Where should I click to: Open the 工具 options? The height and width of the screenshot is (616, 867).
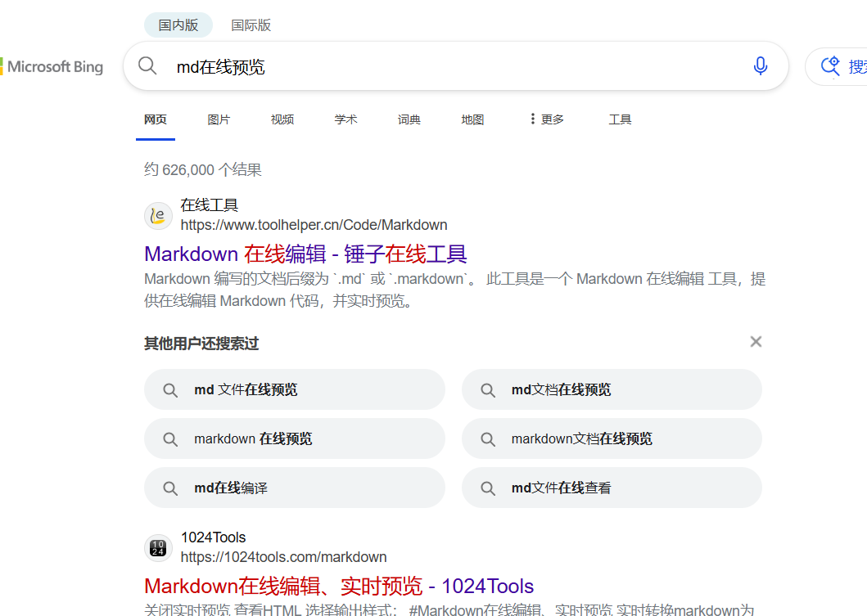[620, 119]
